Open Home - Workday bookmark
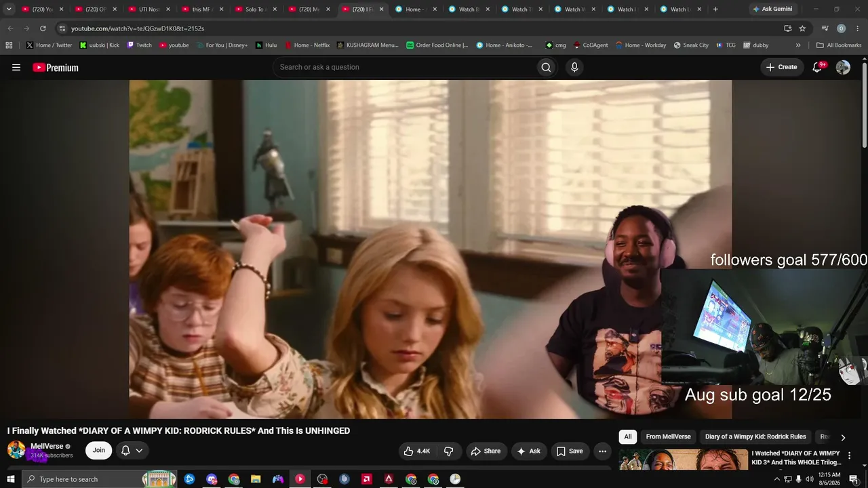Viewport: 868px width, 488px height. click(641, 45)
